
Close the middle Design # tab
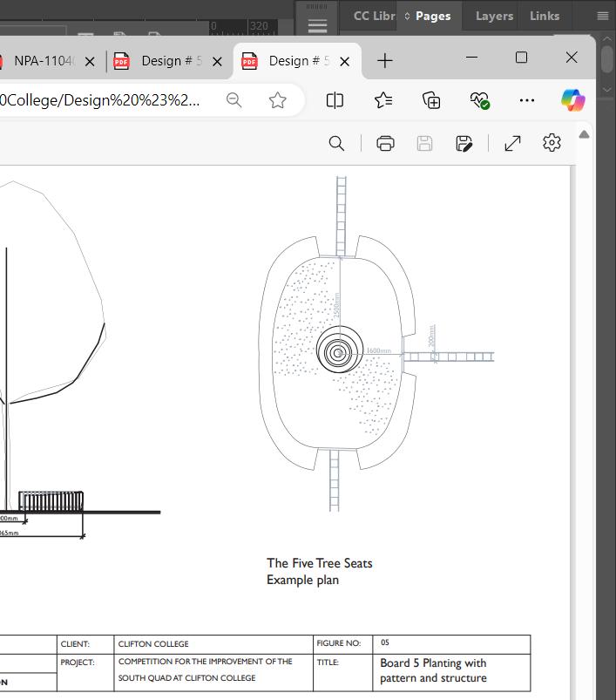tap(217, 62)
